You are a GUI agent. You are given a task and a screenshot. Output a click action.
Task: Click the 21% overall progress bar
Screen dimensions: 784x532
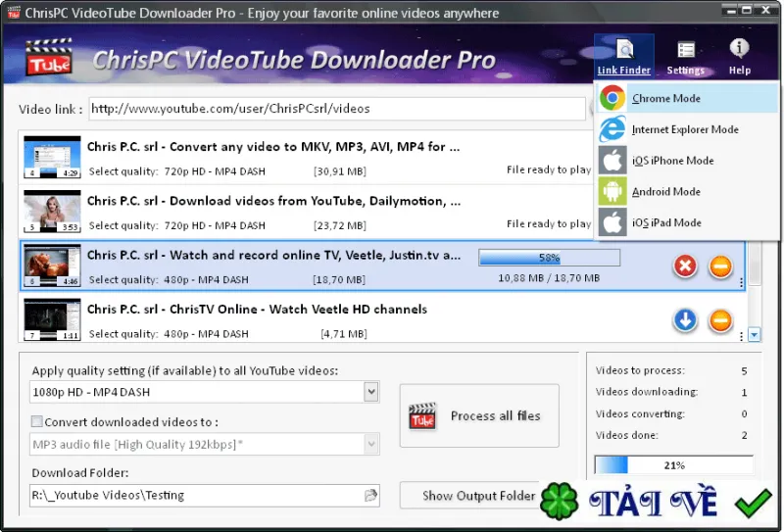click(x=674, y=465)
